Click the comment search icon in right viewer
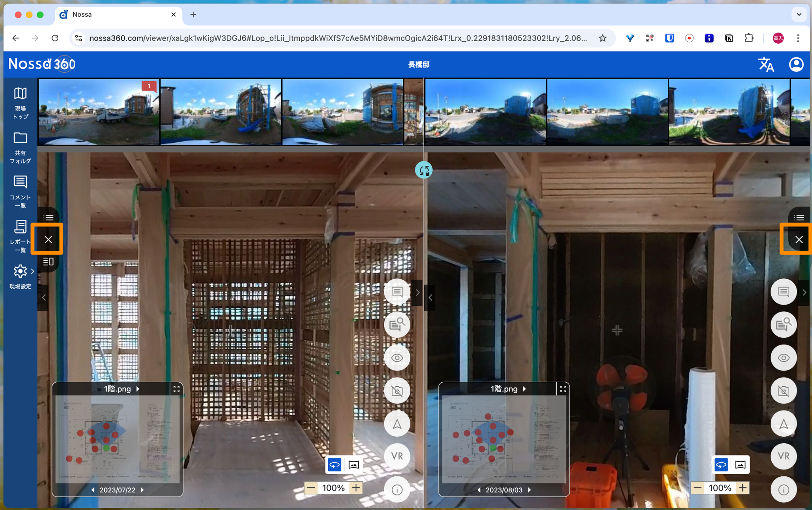Screen dimensions: 812x510 783,325
